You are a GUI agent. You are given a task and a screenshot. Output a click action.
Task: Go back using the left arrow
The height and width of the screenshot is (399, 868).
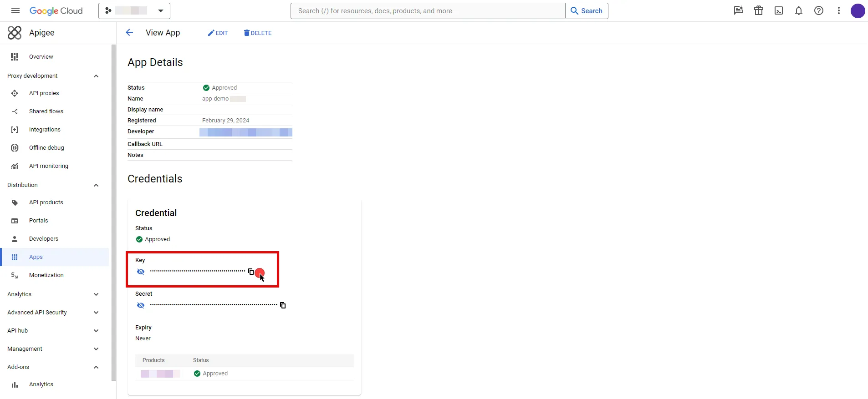tap(129, 32)
